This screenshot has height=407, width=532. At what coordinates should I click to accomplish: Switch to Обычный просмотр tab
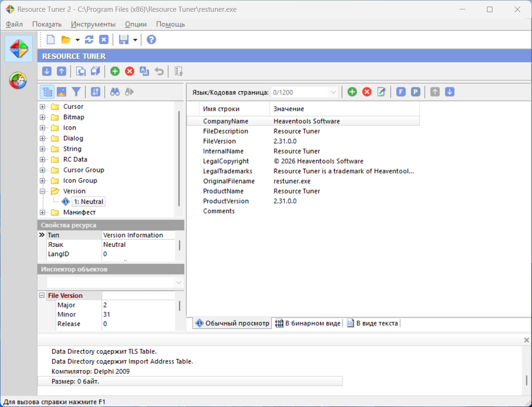pos(233,323)
